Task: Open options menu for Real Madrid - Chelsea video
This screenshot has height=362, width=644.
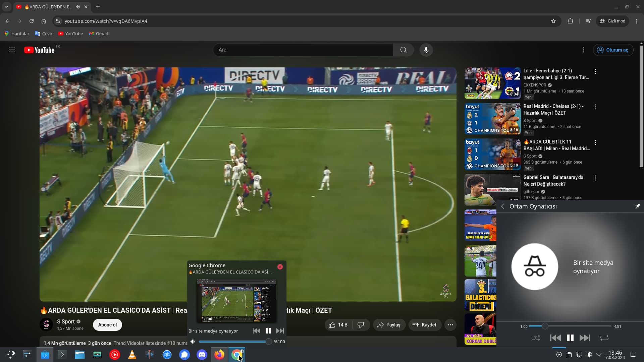Action: click(595, 107)
